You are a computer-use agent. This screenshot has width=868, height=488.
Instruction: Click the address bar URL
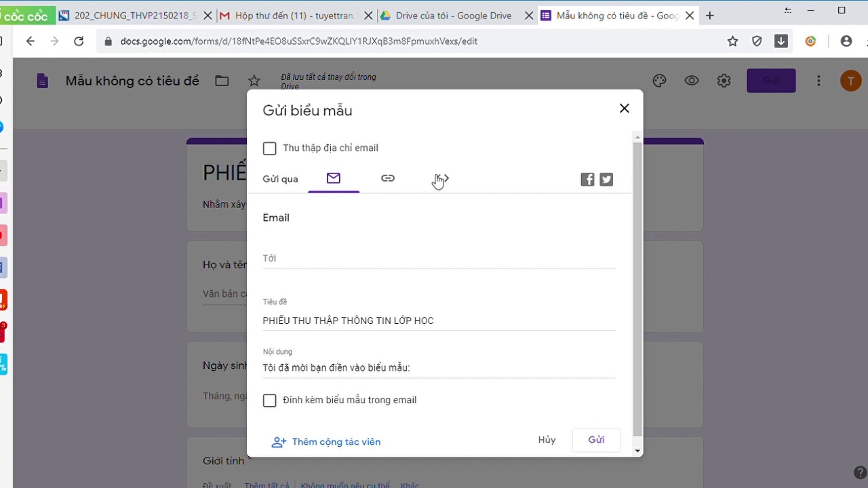[298, 41]
